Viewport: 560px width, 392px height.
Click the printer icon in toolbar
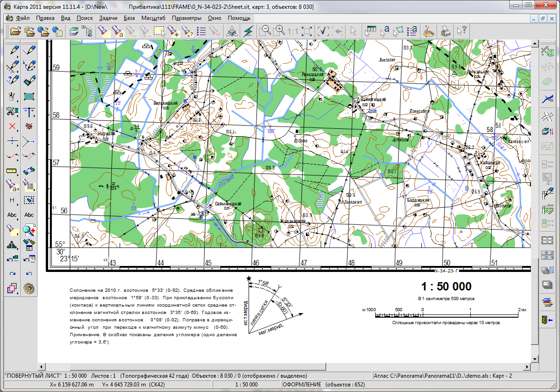click(x=445, y=31)
